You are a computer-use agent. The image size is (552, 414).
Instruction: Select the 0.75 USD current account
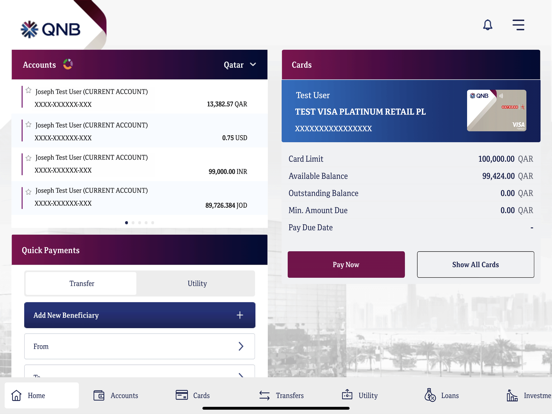coord(139,131)
